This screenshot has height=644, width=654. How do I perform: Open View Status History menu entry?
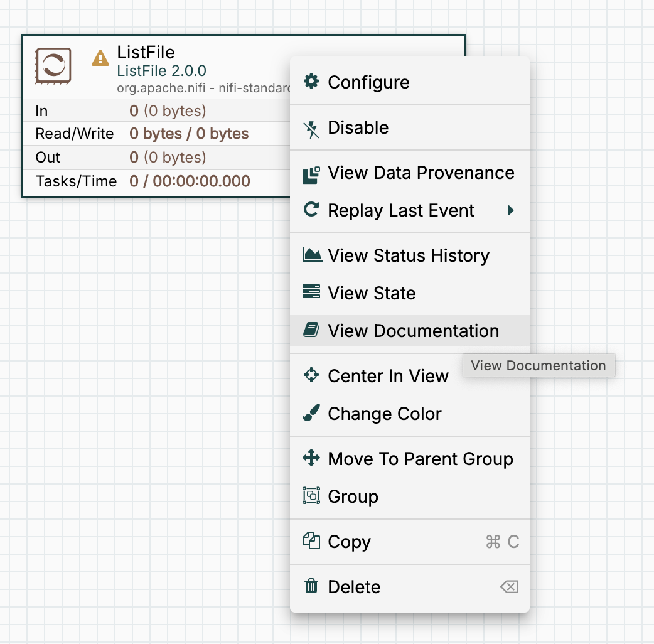pyautogui.click(x=408, y=255)
